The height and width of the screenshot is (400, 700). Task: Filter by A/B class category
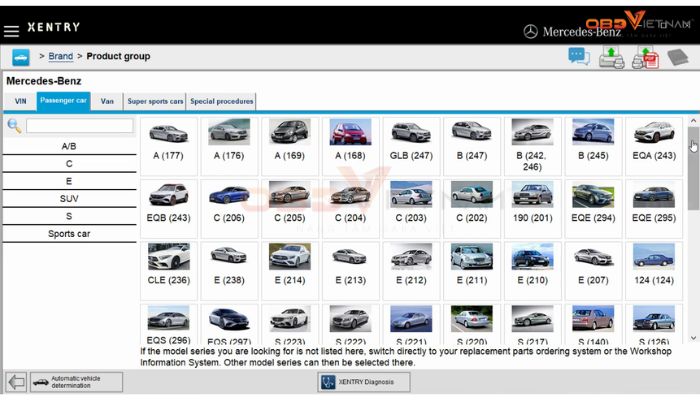click(x=69, y=146)
